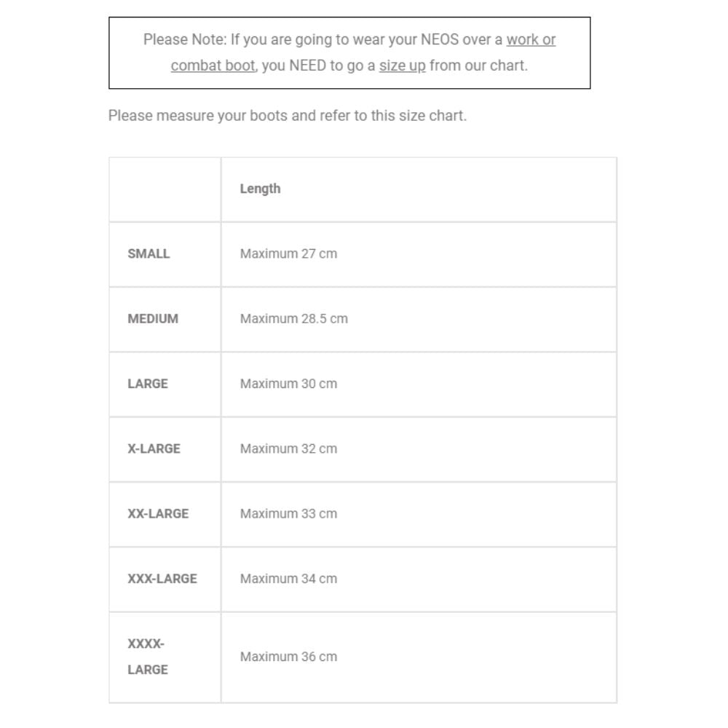Click the underlined "size up" text

pos(402,66)
